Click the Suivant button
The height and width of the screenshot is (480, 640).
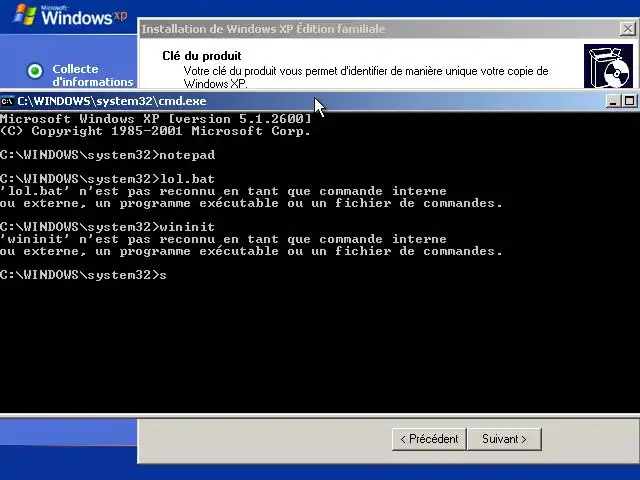point(504,439)
